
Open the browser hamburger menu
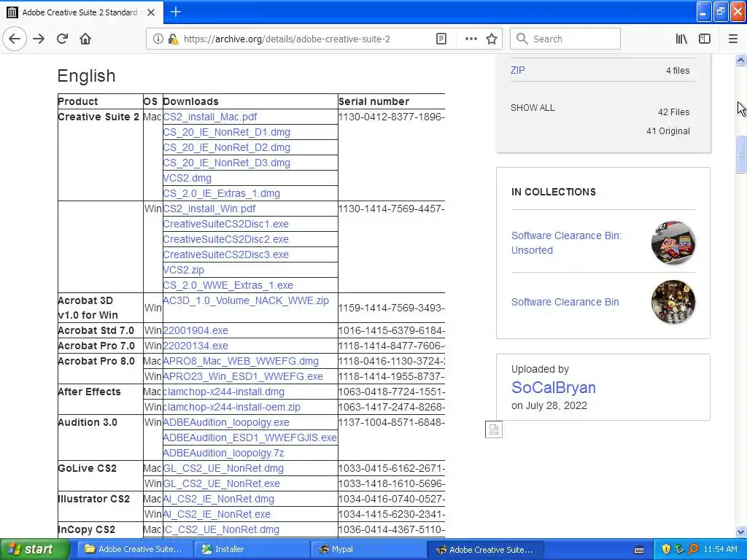(x=733, y=39)
